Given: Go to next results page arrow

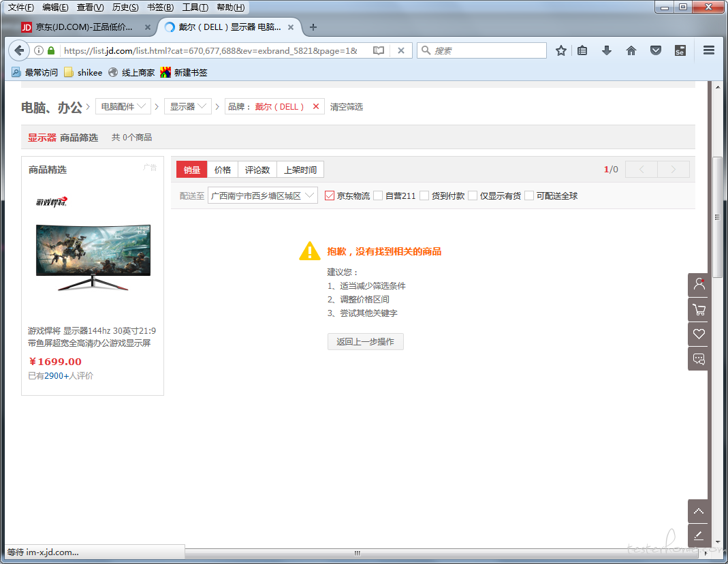Looking at the screenshot, I should 674,170.
